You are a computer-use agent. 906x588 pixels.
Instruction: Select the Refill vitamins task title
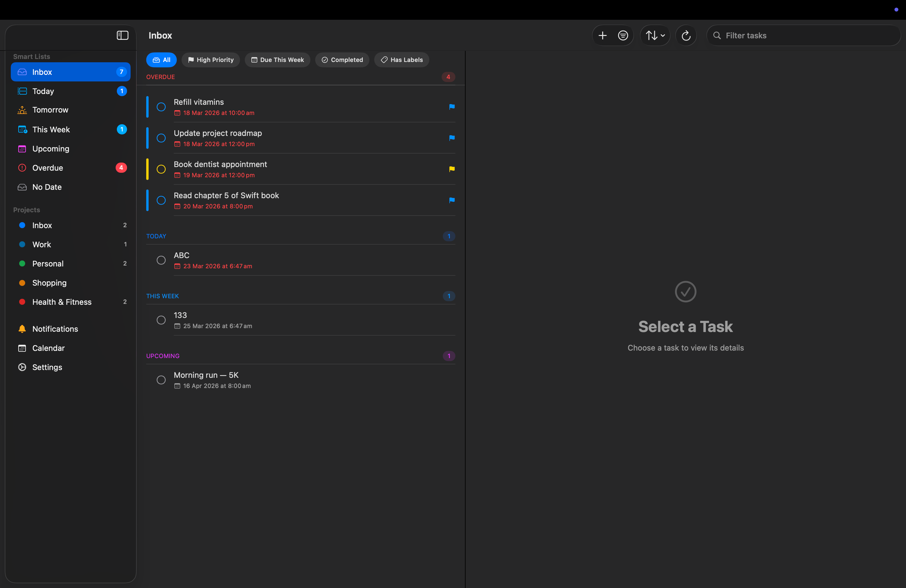(199, 102)
